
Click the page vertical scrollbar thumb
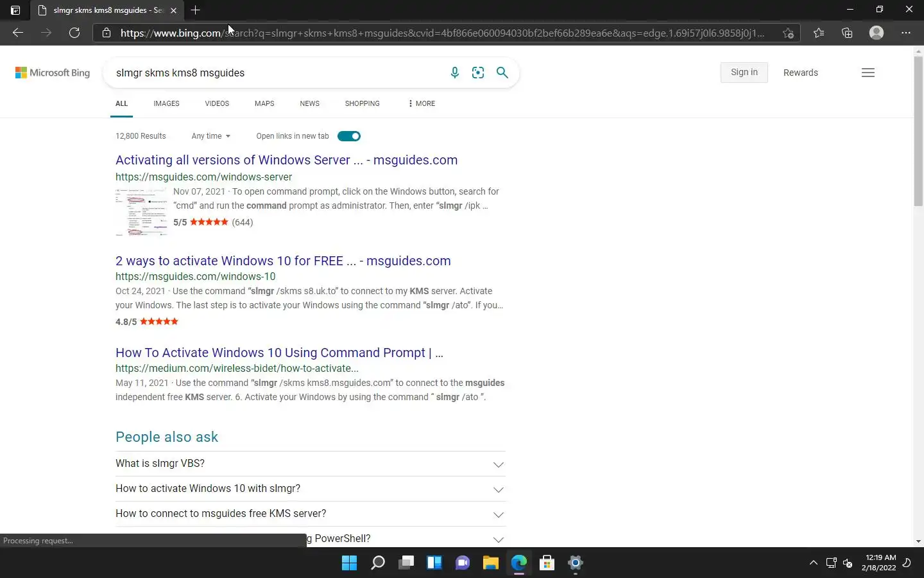click(918, 132)
